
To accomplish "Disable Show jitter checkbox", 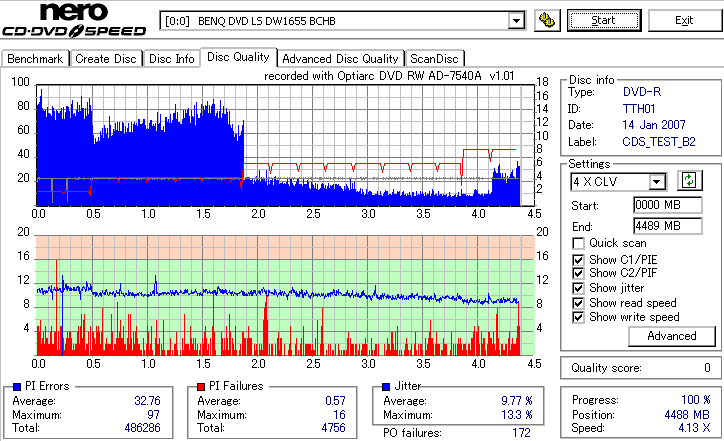I will pos(578,288).
